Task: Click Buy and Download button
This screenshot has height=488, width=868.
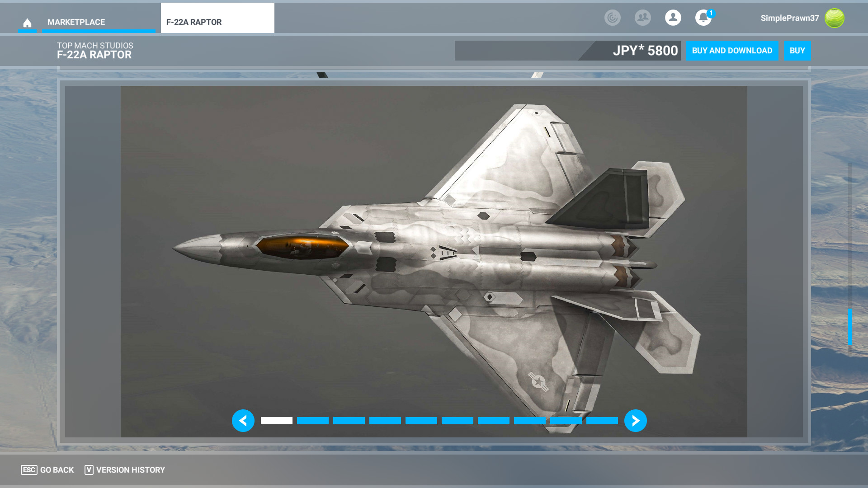Action: pos(732,51)
